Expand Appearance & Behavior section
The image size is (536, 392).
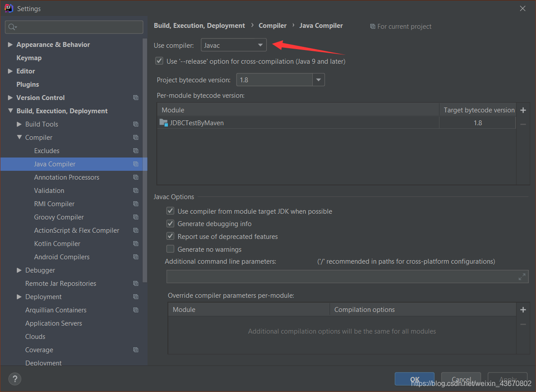click(10, 45)
